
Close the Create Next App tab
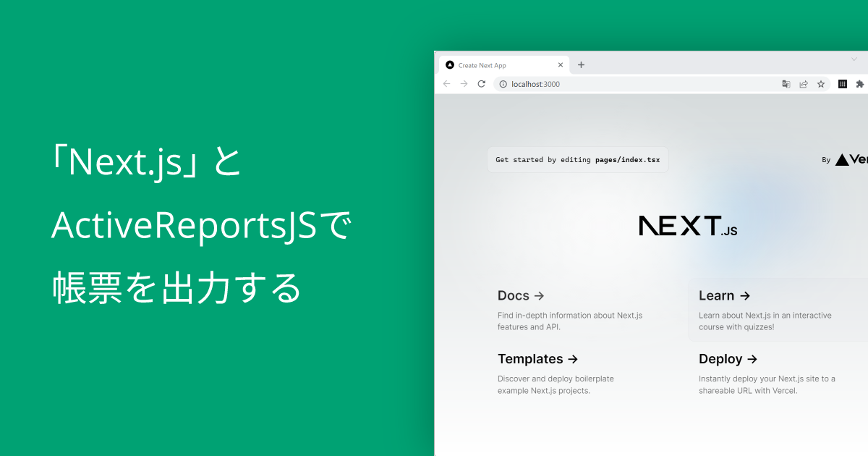(x=561, y=64)
